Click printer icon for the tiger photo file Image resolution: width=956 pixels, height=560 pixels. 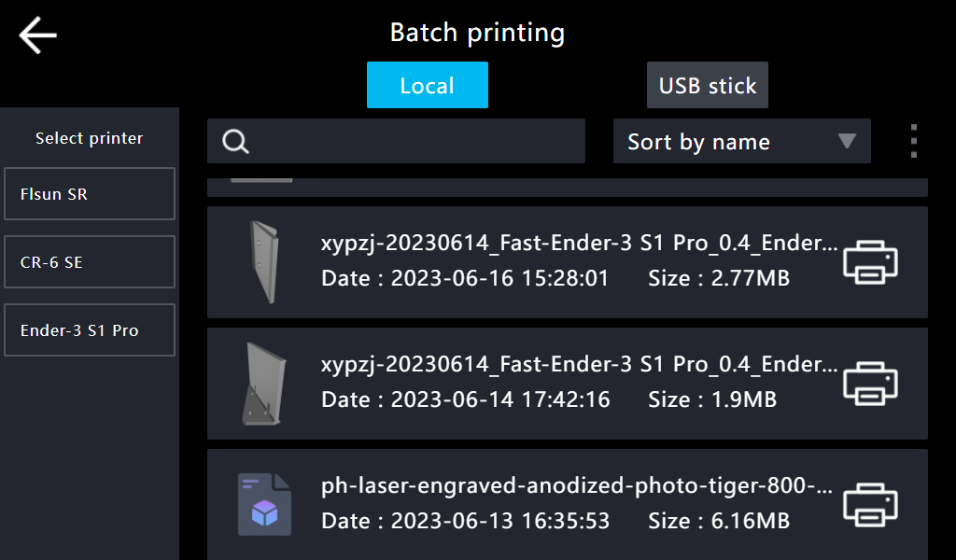tap(870, 505)
